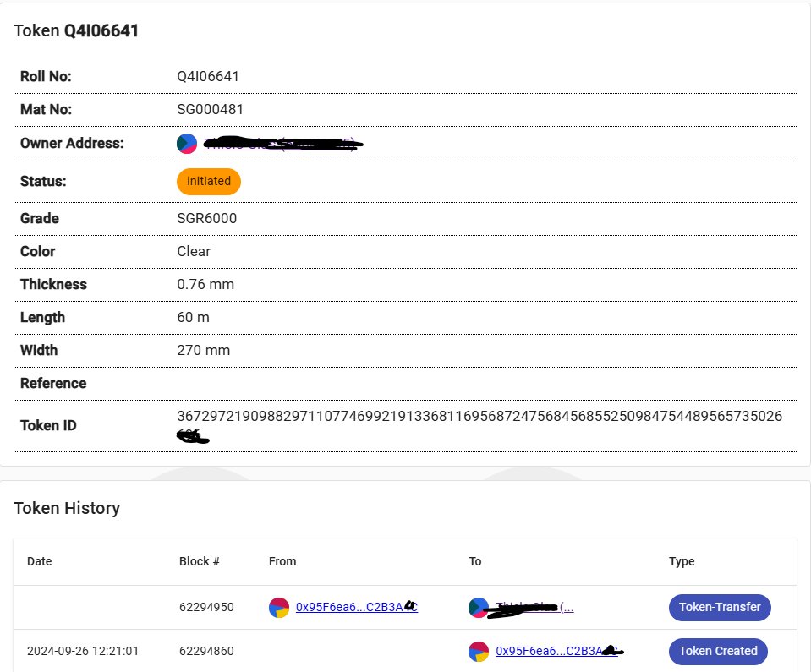
Task: Click the owner address avatar icon
Action: [x=187, y=143]
